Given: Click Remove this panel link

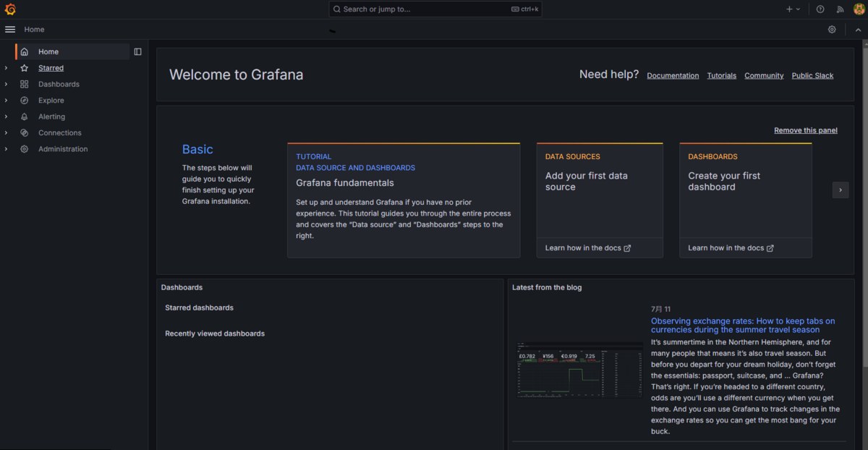Looking at the screenshot, I should 806,130.
